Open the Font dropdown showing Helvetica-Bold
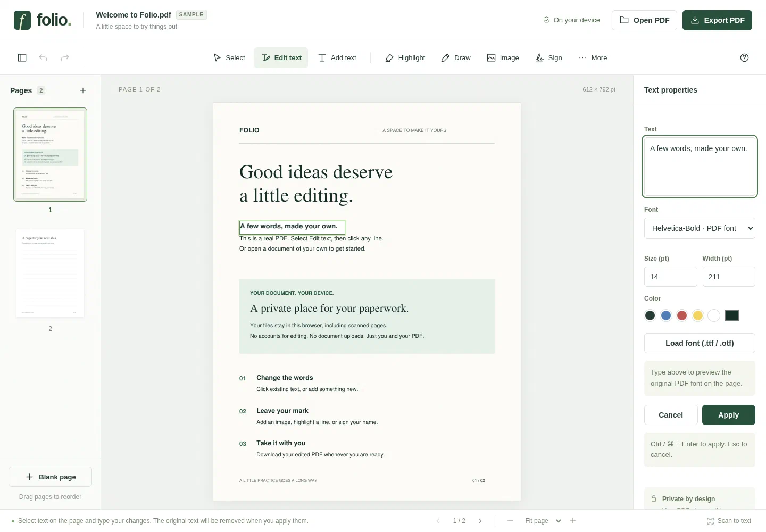 (700, 228)
